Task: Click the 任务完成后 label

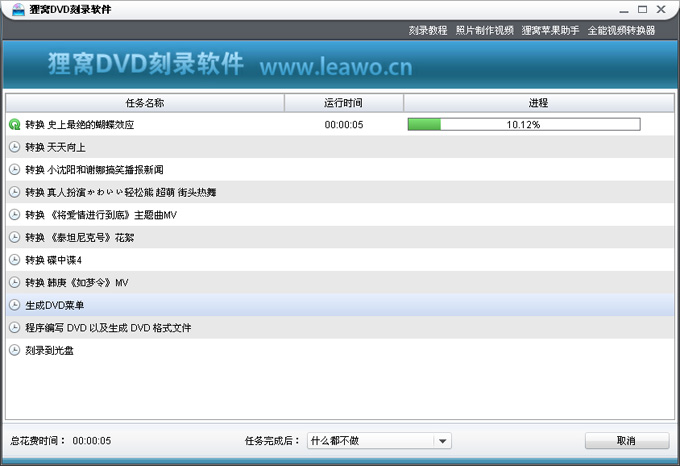Action: pyautogui.click(x=272, y=441)
